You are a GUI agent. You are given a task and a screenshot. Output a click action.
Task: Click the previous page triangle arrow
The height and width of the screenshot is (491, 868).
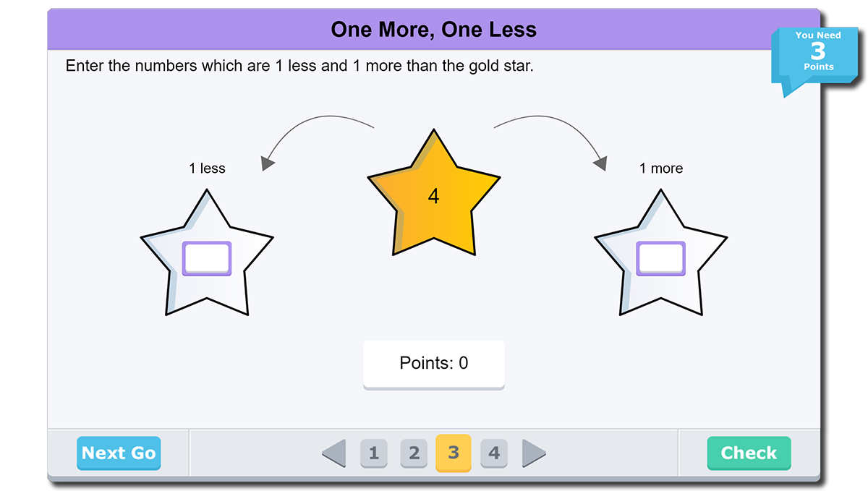334,453
